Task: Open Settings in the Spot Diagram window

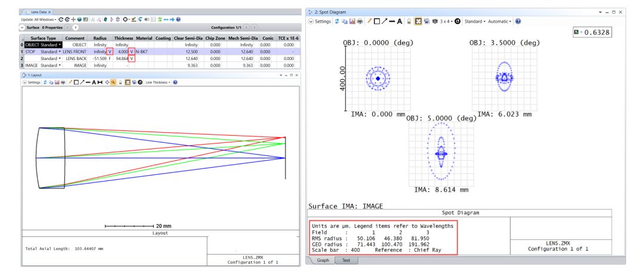Action: (x=320, y=21)
